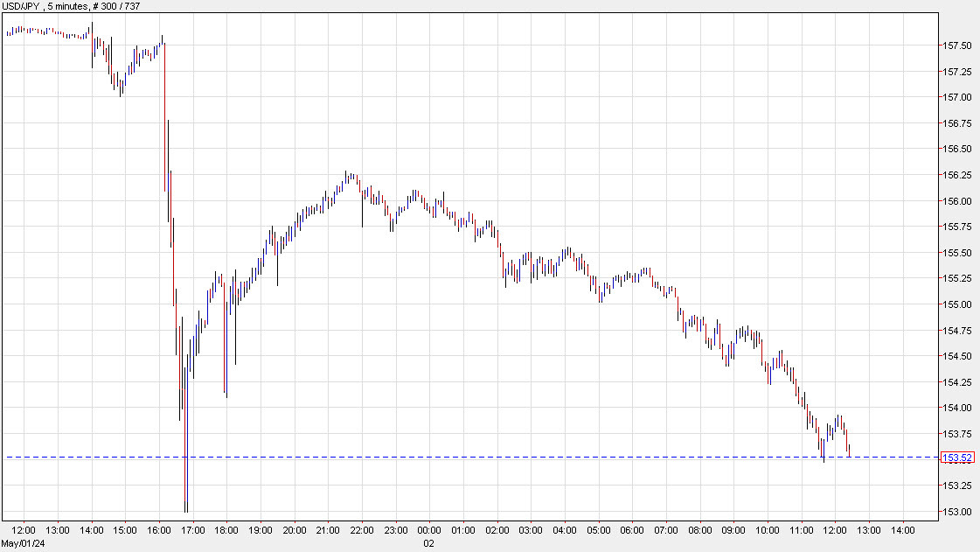Click the 157.50 price axis label
This screenshot has height=552, width=980.
click(957, 45)
